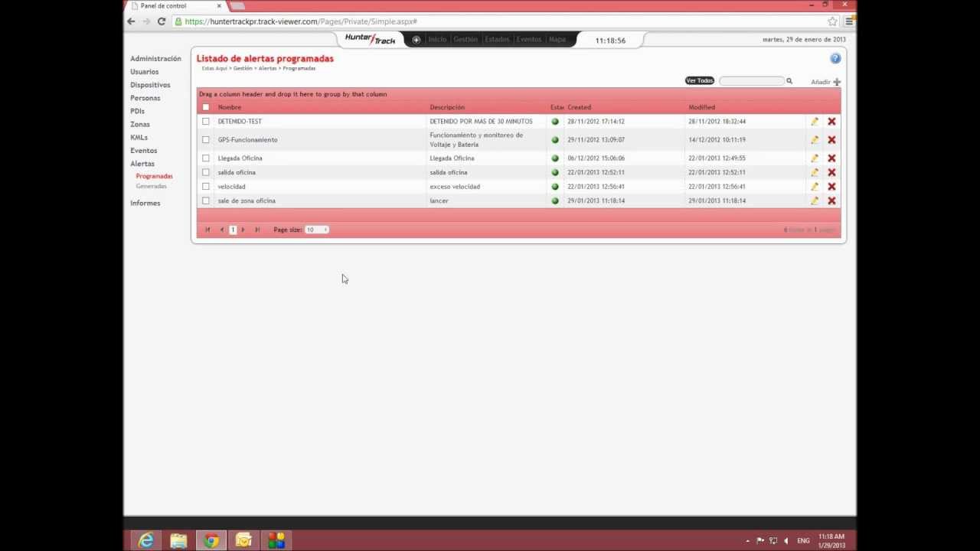Open Personas in the sidebar
This screenshot has width=980, height=551.
coord(145,98)
